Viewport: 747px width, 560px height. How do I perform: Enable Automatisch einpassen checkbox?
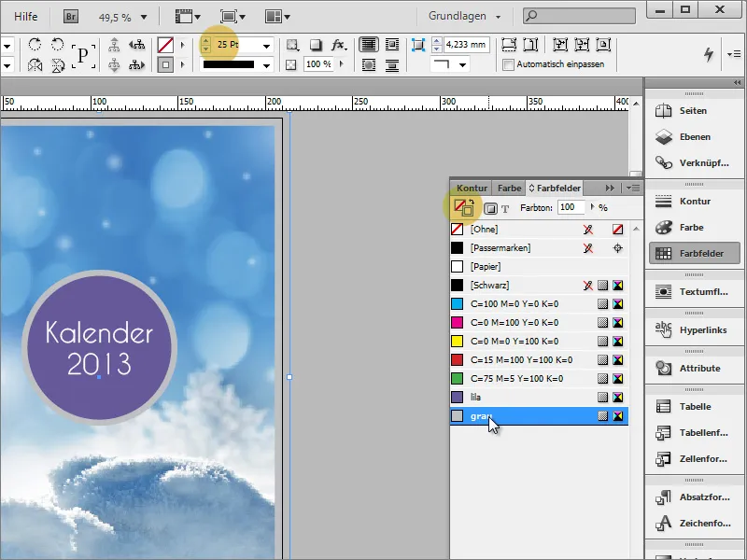[509, 64]
